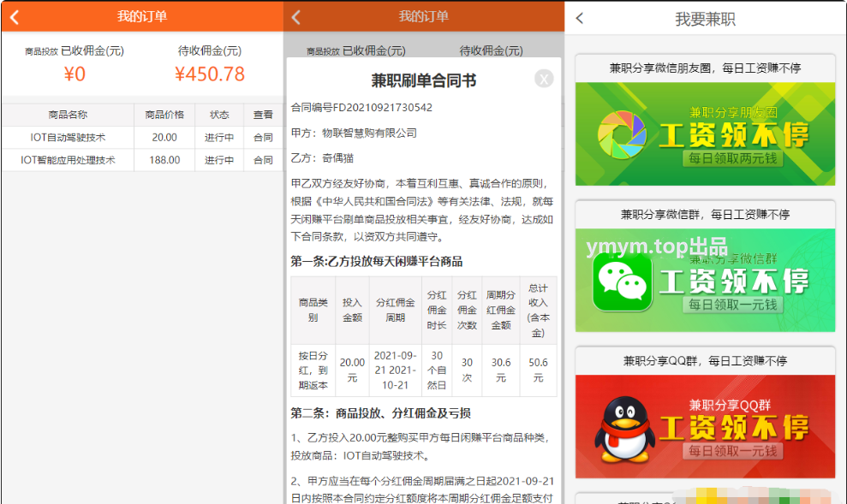Viewport: 847px width, 504px height.
Task: Open 合同 for IOT自动驾驶技术 order
Action: click(263, 138)
